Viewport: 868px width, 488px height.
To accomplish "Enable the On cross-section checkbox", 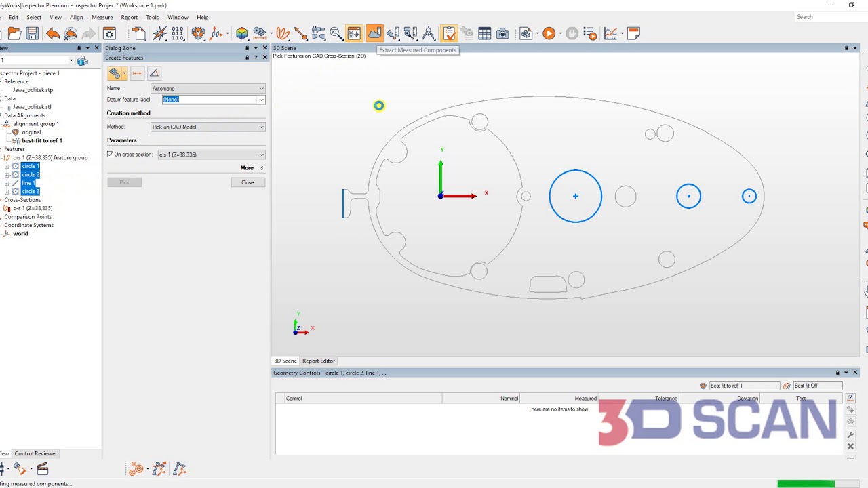I will click(110, 154).
